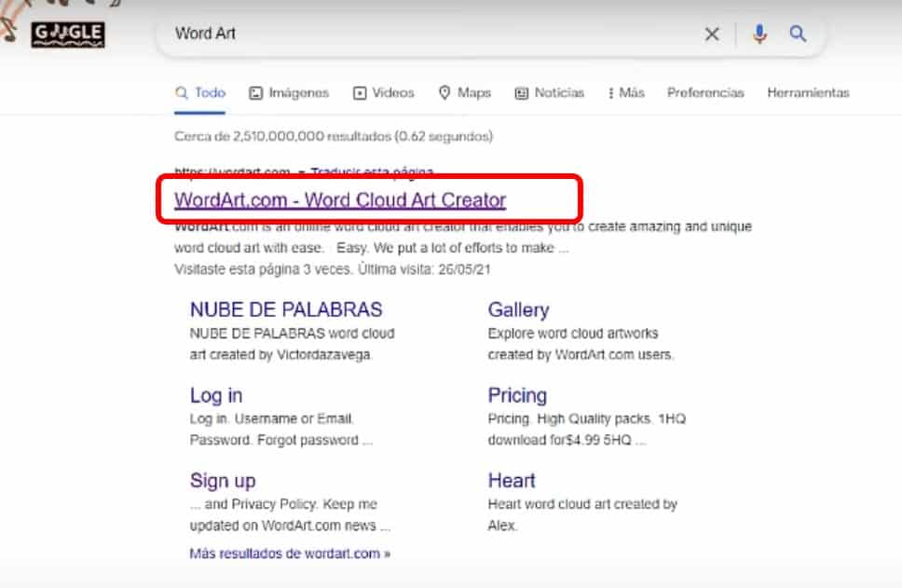The width and height of the screenshot is (902, 588).
Task: Open the Videos search tab
Action: pos(383,93)
